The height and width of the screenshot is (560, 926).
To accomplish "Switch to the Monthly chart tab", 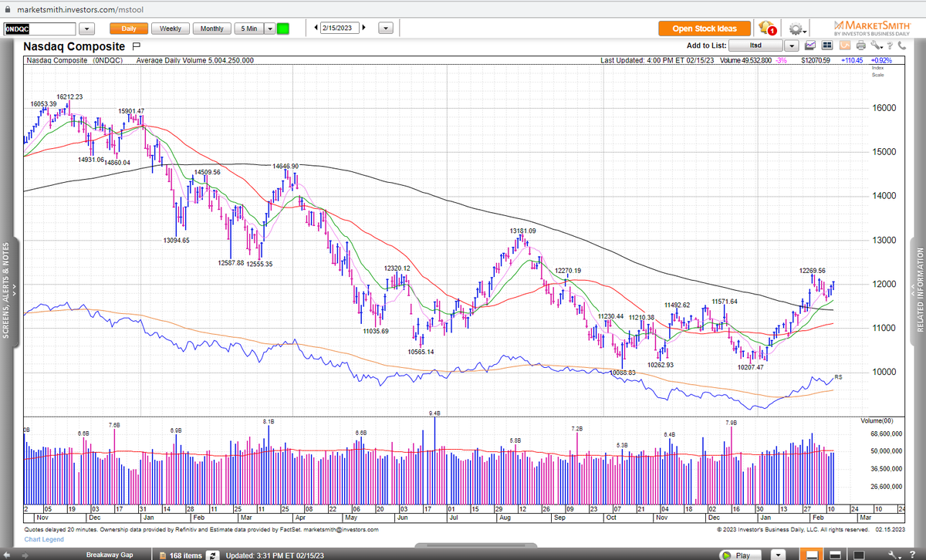I will tap(211, 28).
